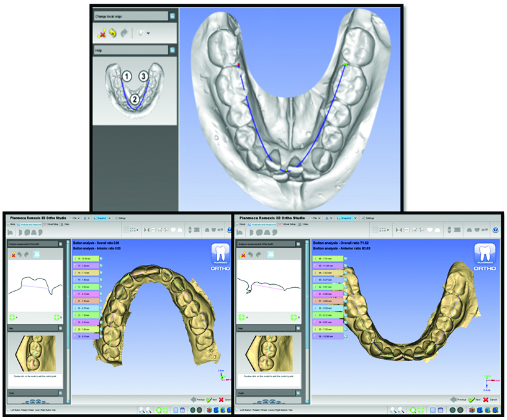Open the Analysis and measures tab in the left window
This screenshot has width=507, height=420.
point(29,224)
